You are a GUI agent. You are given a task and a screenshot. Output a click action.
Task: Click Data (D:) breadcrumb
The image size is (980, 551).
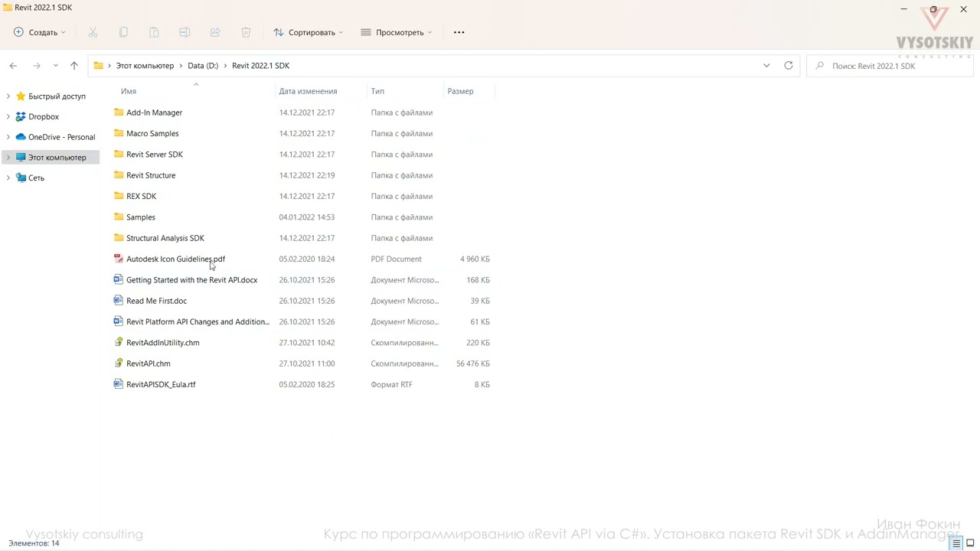203,66
